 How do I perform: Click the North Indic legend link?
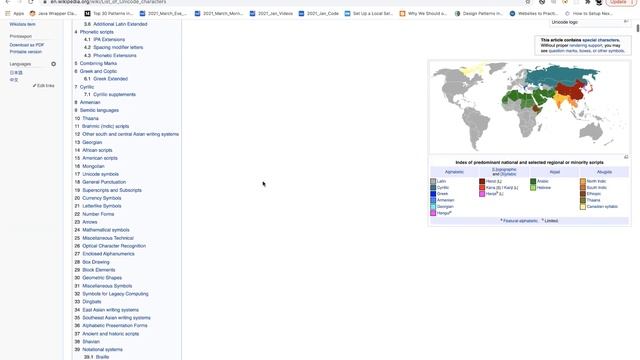[597, 181]
